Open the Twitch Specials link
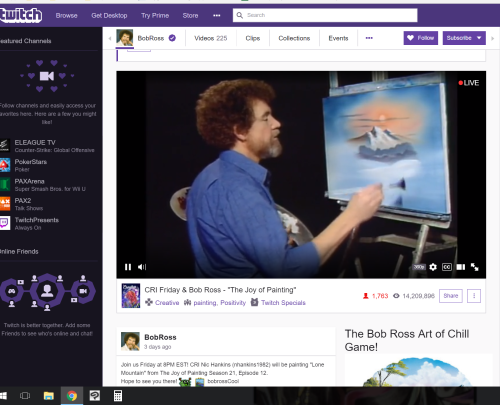The height and width of the screenshot is (405, 500). coord(283,303)
